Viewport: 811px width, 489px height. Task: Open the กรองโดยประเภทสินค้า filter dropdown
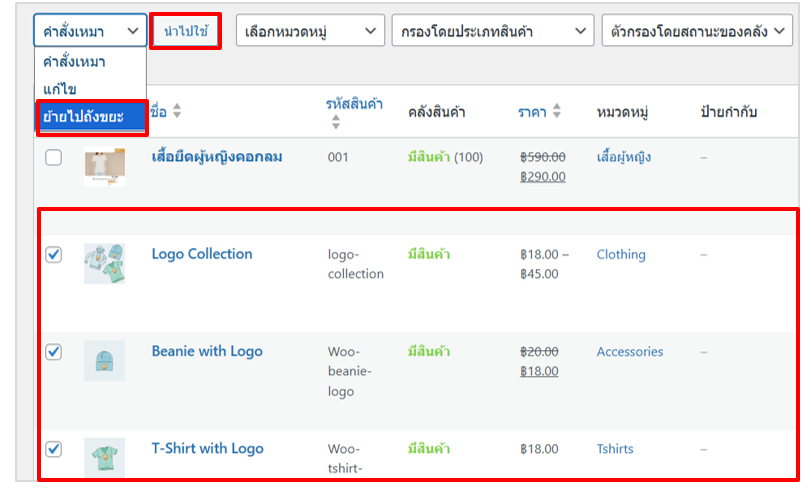[492, 31]
